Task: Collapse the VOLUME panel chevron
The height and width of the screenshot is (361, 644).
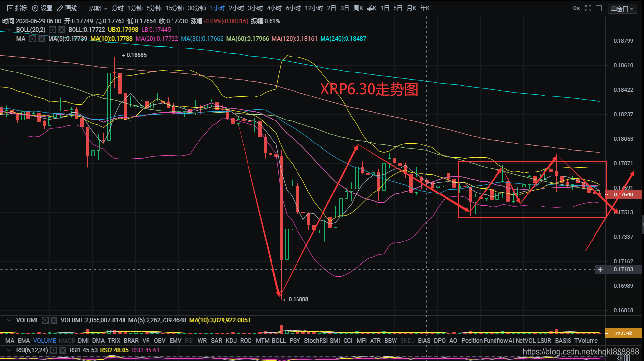Action: pos(9,320)
